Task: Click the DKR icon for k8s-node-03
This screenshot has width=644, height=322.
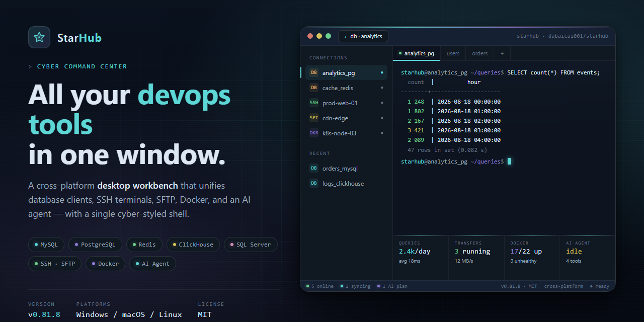Action: [314, 133]
